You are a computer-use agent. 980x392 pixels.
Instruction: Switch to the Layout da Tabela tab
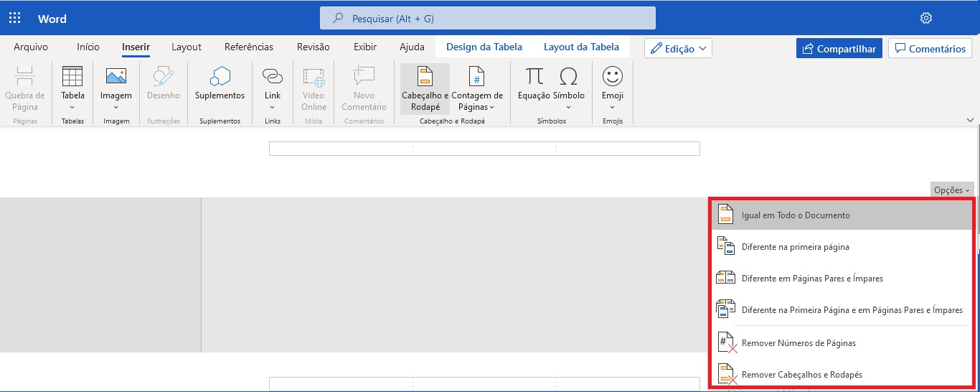[x=581, y=47]
